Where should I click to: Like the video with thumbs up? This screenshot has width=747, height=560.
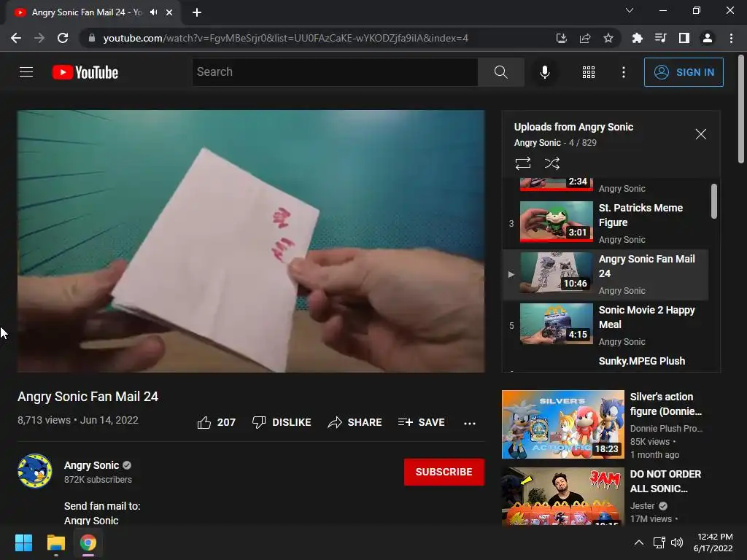(216, 422)
